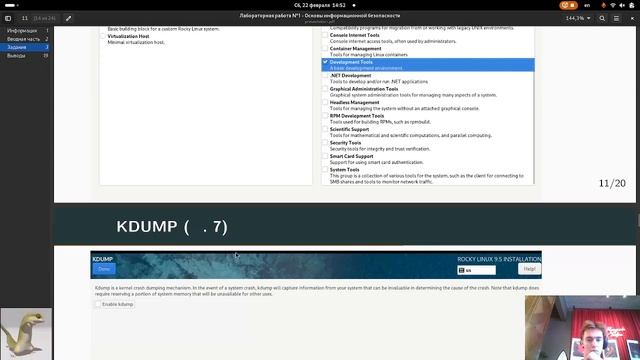The image size is (640, 360).
Task: Click the Minimal virtualization host description
Action: (x=136, y=42)
